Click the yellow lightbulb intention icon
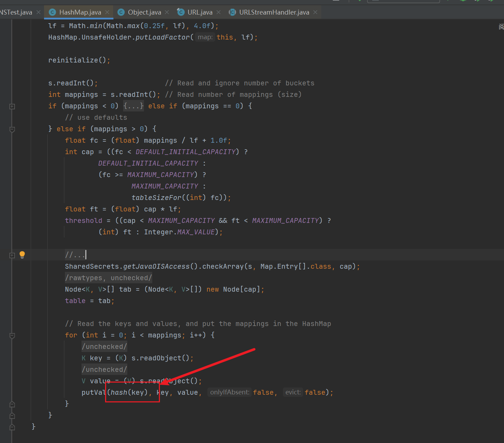This screenshot has height=443, width=504. (x=22, y=255)
